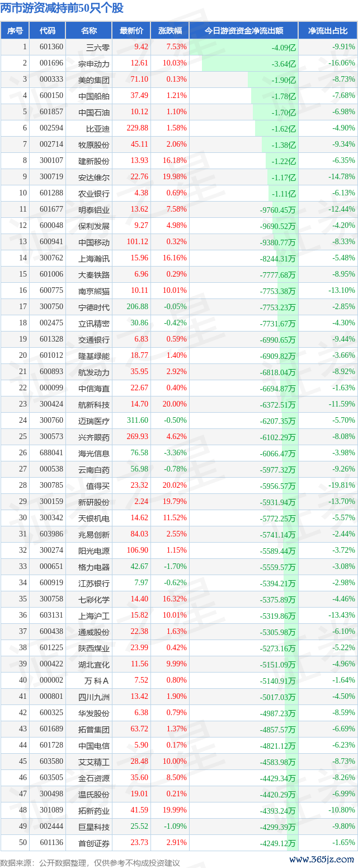Select stock name 牧原股份
Viewport: 358px width, 868px height.
(94, 144)
